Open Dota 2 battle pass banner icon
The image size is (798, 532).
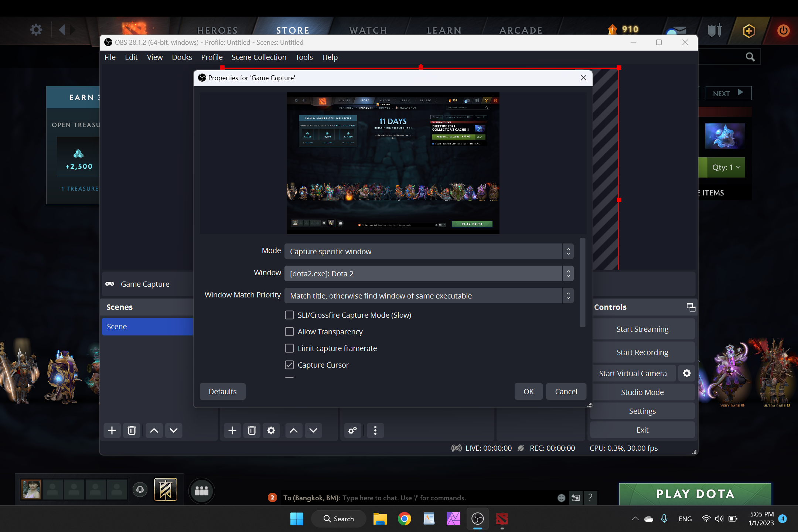[x=166, y=490]
